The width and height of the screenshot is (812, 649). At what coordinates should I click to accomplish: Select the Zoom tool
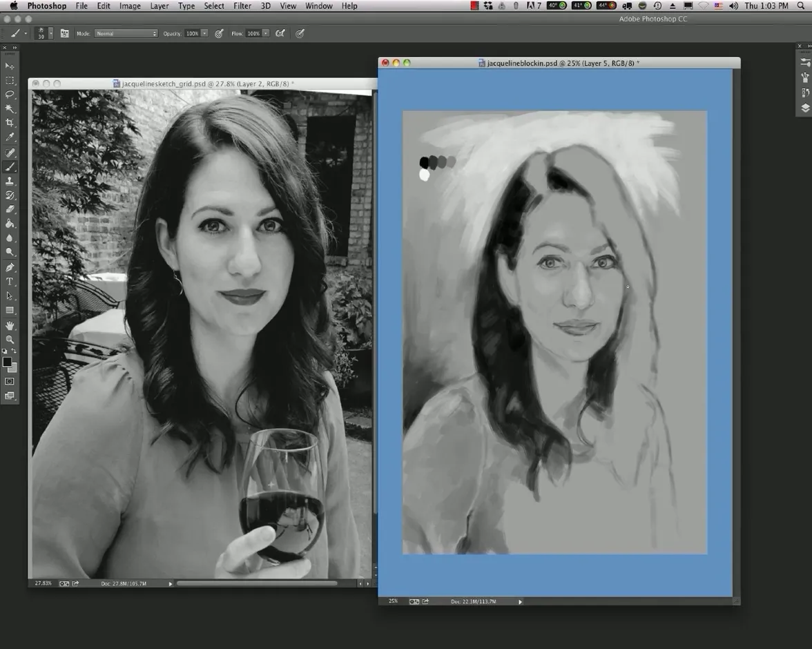click(x=10, y=340)
